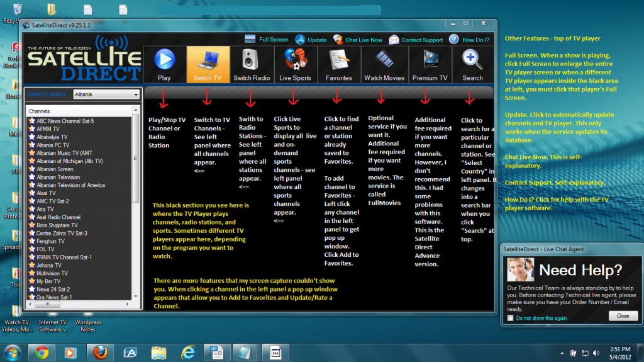Open the Windows Start button
This screenshot has width=644, height=362.
(13, 353)
